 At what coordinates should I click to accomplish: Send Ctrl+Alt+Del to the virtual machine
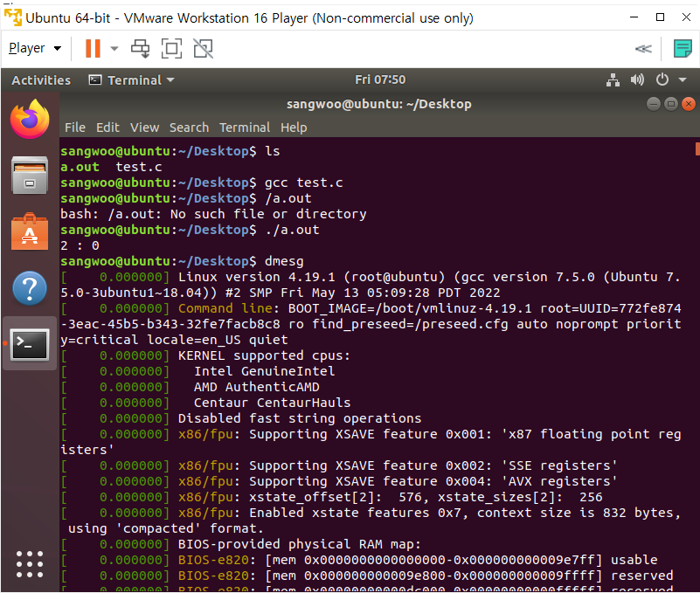click(x=140, y=48)
